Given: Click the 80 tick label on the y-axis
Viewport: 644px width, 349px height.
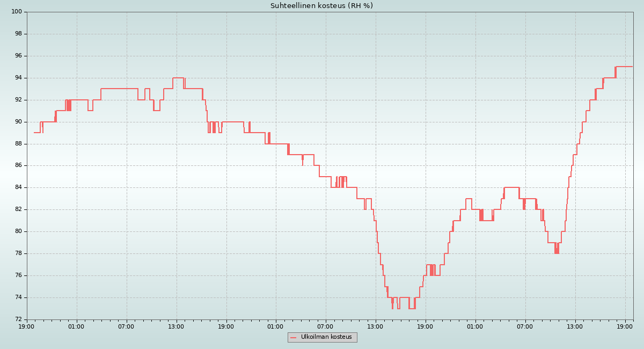Looking at the screenshot, I should click(18, 231).
